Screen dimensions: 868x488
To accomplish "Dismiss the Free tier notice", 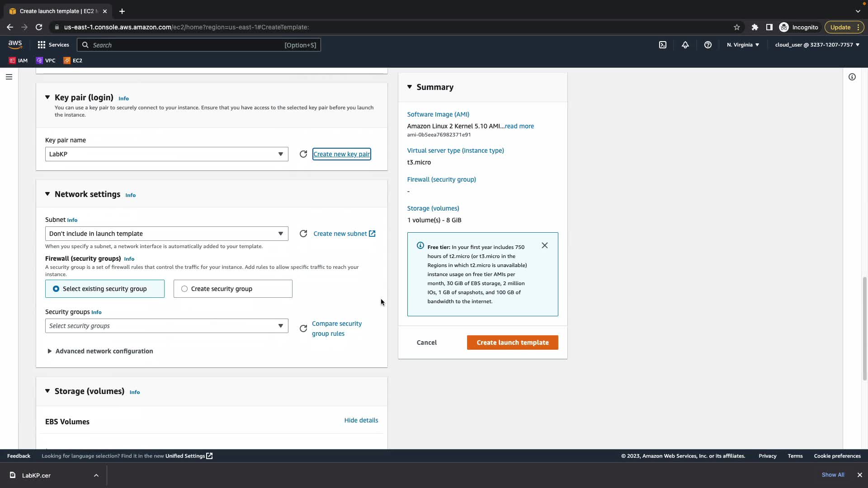I will tap(545, 245).
